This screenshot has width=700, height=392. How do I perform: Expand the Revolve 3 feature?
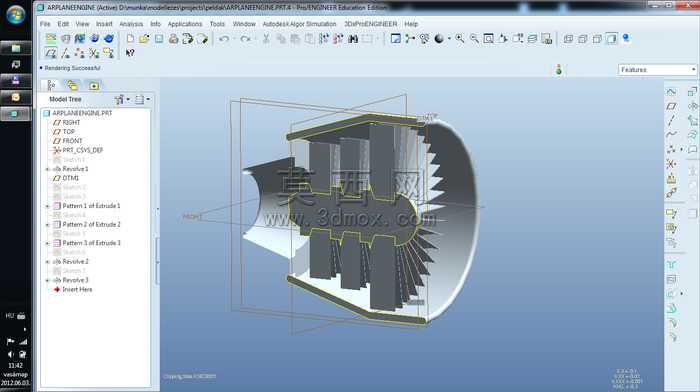pyautogui.click(x=47, y=280)
